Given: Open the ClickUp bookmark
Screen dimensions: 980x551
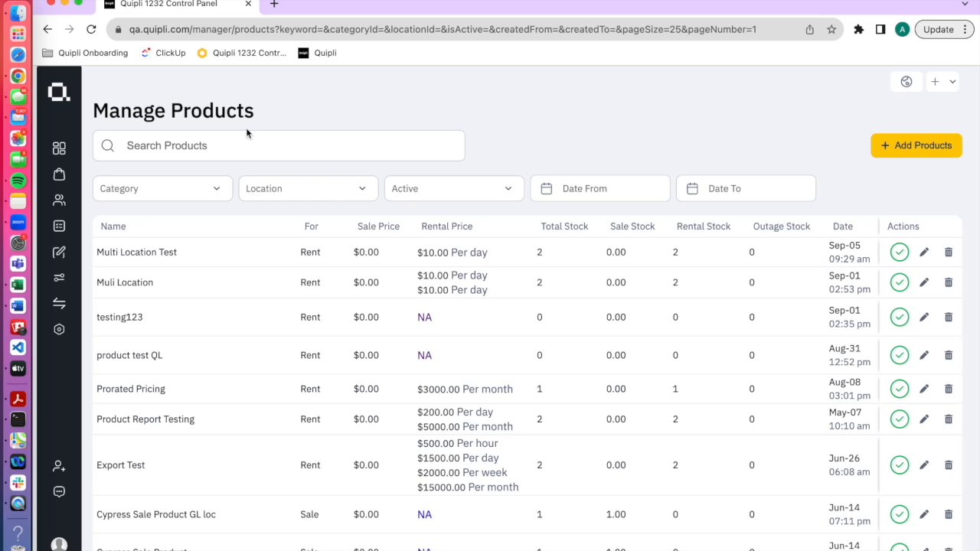Looking at the screenshot, I should click(x=163, y=53).
